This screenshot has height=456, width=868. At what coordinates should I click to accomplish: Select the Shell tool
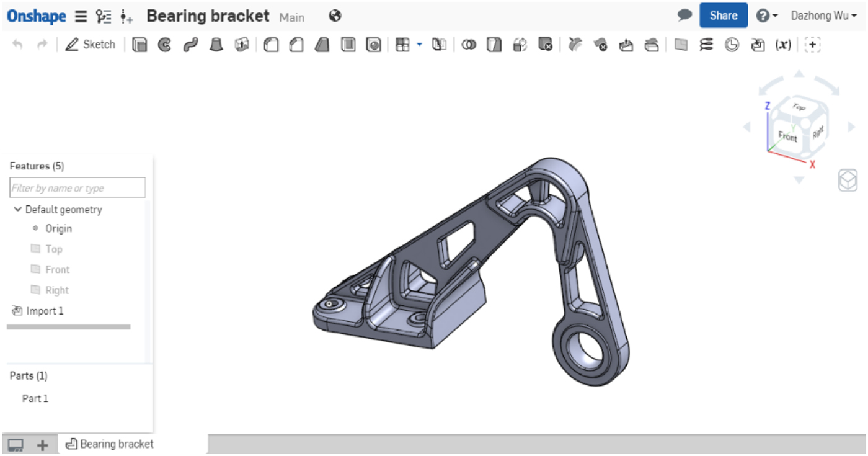tap(348, 45)
